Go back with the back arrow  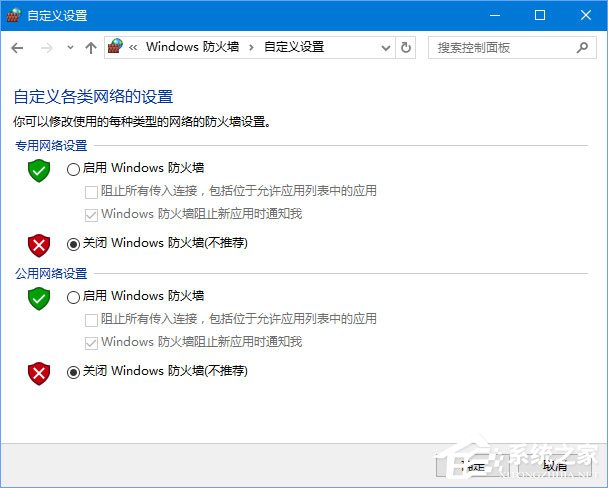17,48
